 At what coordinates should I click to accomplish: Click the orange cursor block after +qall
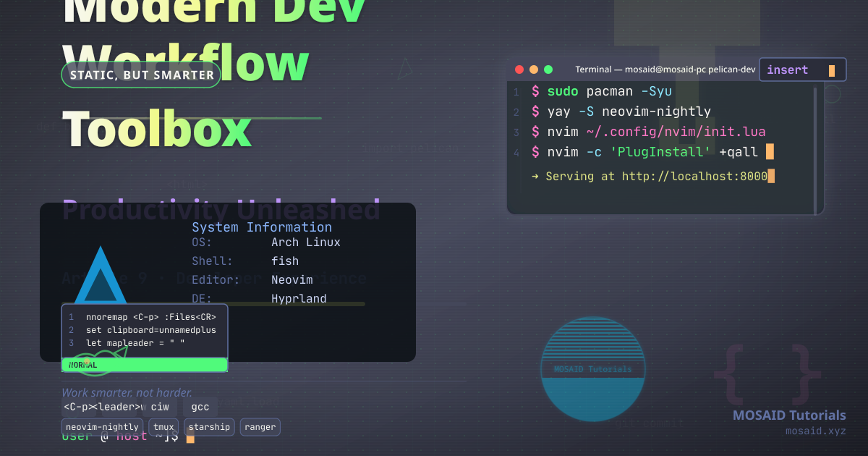coord(770,152)
